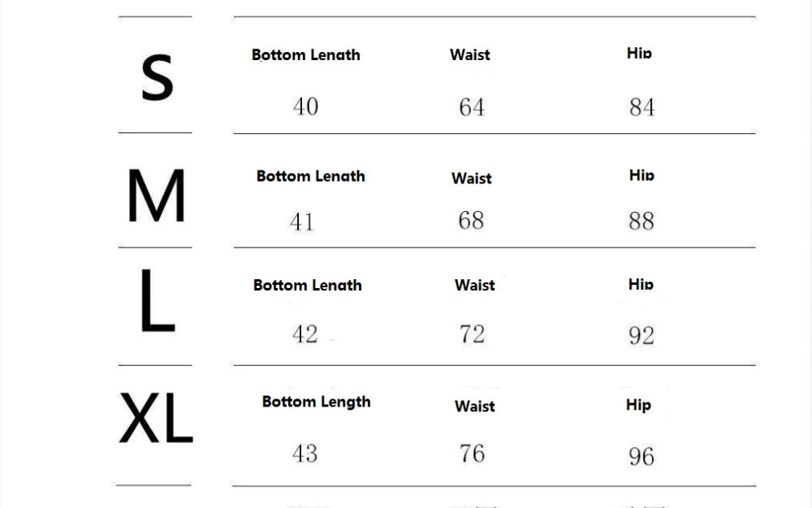812x508 pixels.
Task: Click the S size label
Action: 157,79
